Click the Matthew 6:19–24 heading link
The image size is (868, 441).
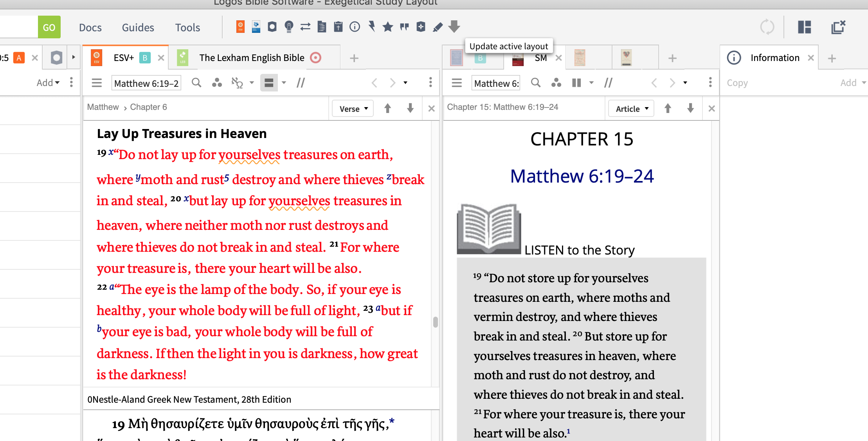pyautogui.click(x=582, y=176)
